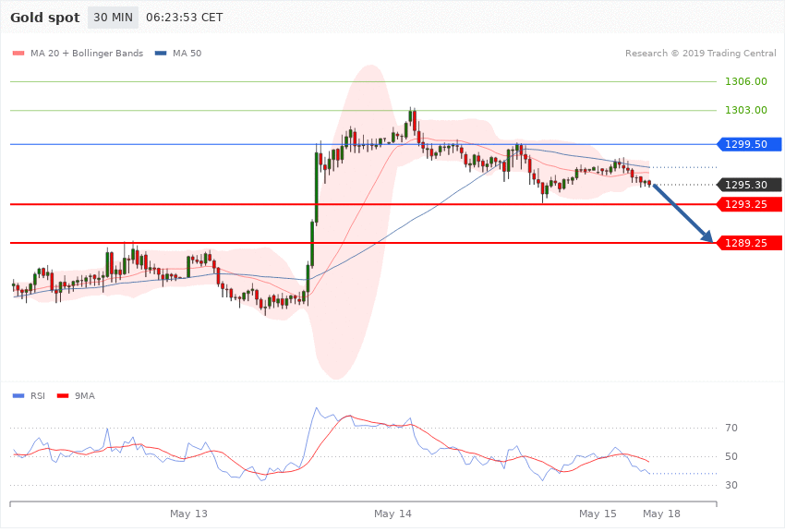Click the RSI legend swatch

click(x=18, y=396)
